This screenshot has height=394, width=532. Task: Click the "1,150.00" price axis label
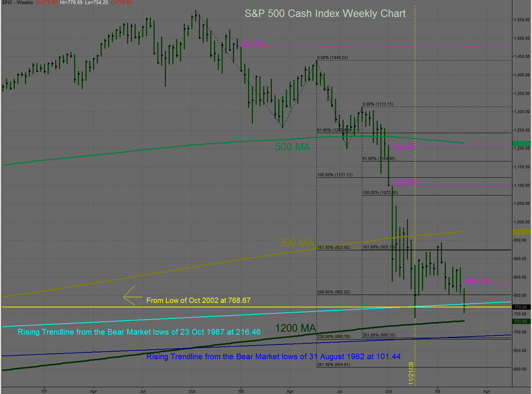522,167
